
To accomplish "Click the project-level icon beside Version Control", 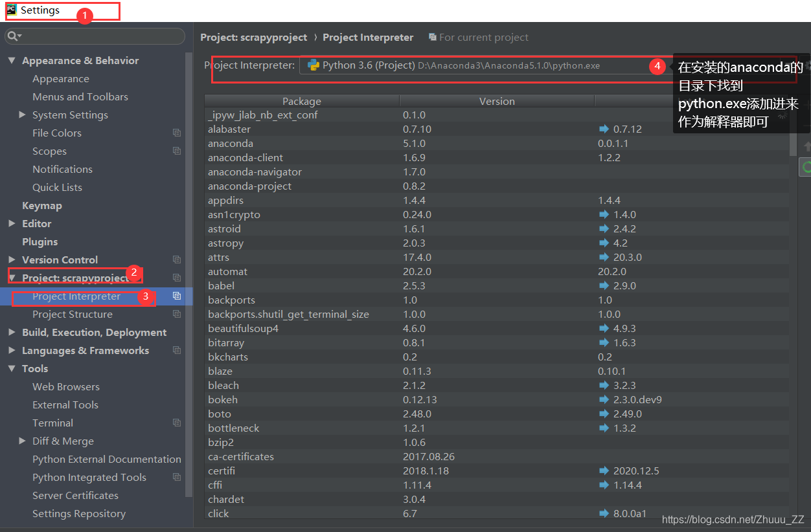I will coord(177,260).
